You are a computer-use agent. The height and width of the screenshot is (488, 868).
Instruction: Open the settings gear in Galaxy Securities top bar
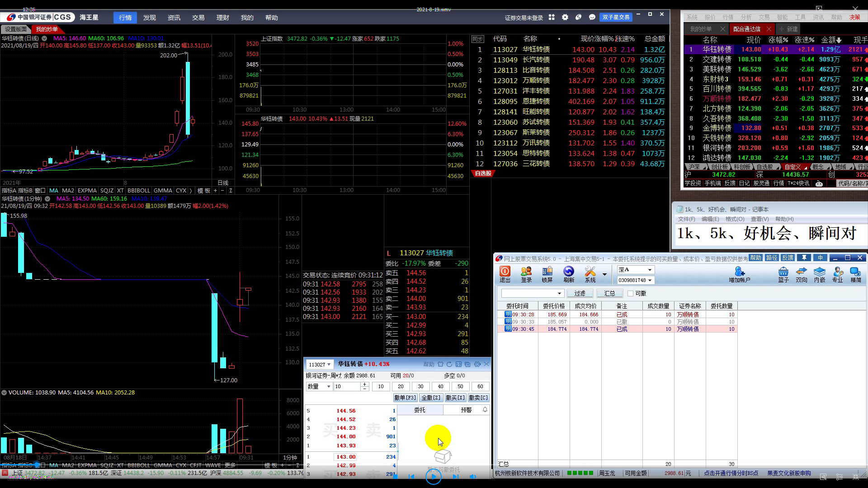click(x=565, y=17)
